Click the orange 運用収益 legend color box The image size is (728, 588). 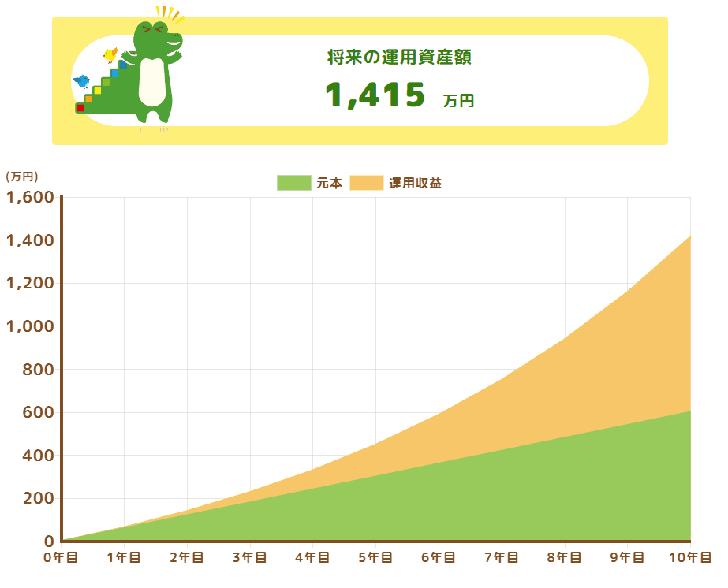click(366, 183)
